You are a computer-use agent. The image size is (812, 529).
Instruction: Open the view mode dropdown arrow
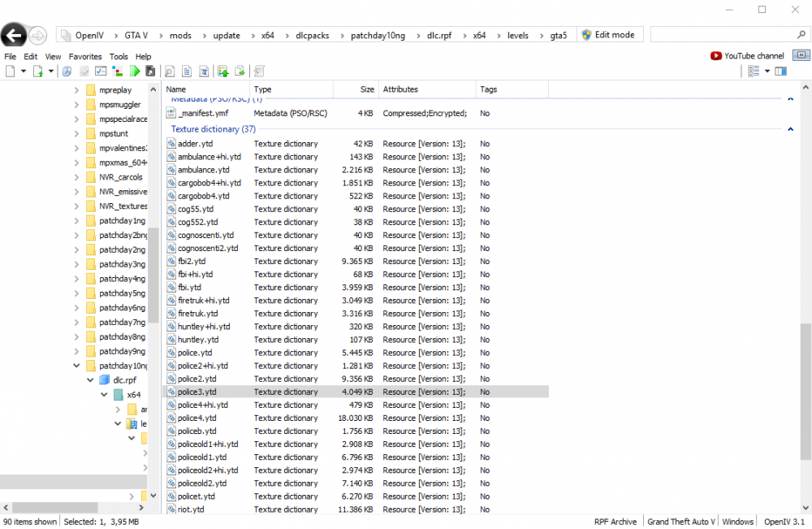(x=767, y=72)
